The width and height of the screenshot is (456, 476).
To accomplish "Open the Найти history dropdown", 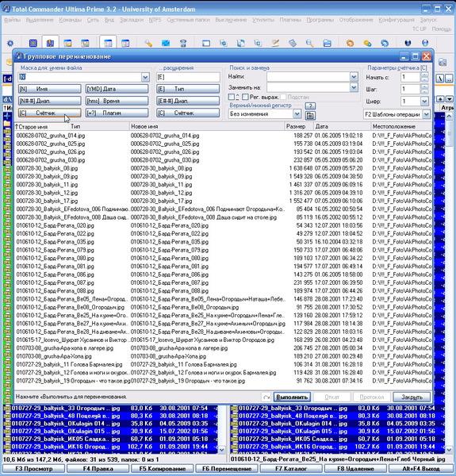I will coord(354,77).
